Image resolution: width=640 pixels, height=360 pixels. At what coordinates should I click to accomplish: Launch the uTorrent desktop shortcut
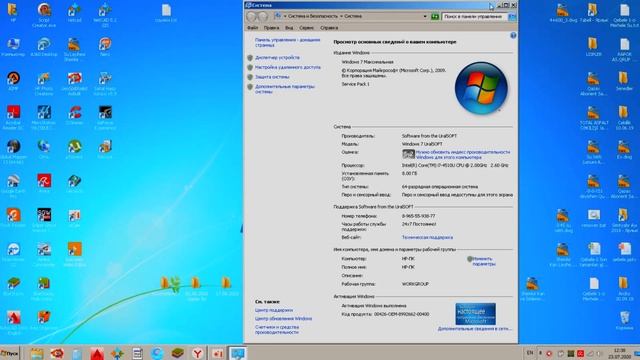coord(75,149)
